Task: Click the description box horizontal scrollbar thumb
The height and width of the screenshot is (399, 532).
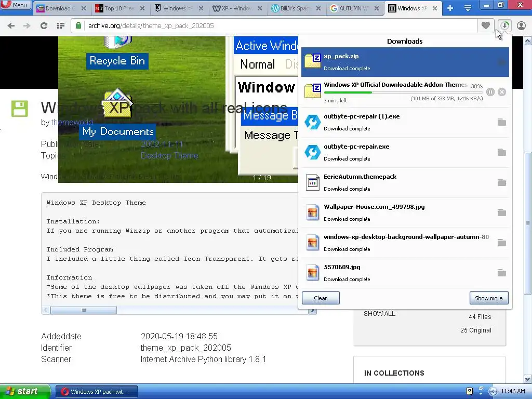Action: (x=84, y=310)
